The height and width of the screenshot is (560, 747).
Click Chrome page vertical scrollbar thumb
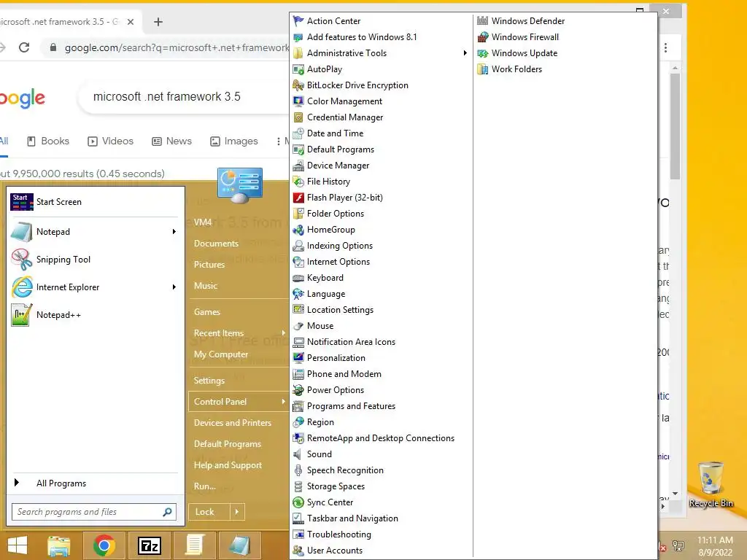point(675,126)
